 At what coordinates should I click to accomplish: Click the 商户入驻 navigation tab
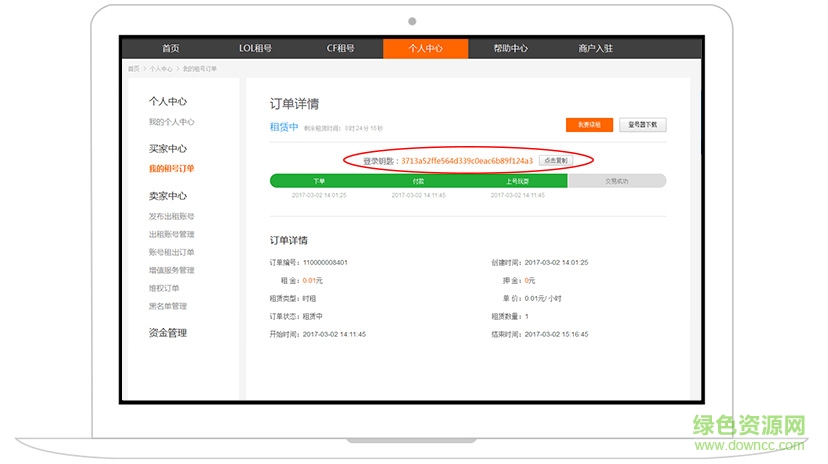click(595, 48)
